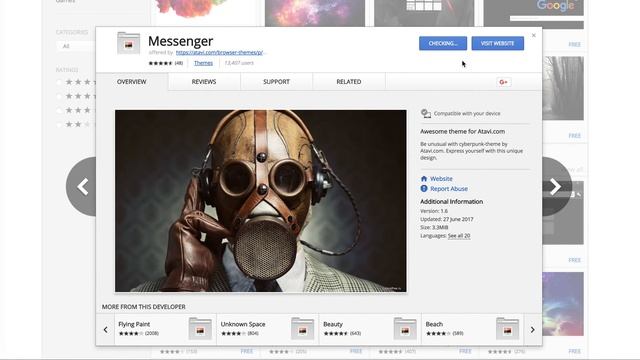This screenshot has width=640, height=360.
Task: Show more items in developer carousel
Action: point(532,329)
